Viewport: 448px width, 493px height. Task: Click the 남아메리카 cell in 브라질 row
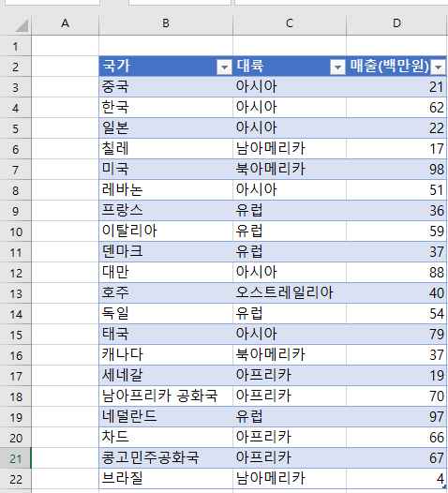290,479
